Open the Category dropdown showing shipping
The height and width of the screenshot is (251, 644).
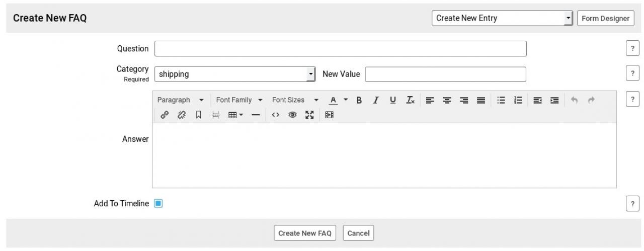(234, 74)
